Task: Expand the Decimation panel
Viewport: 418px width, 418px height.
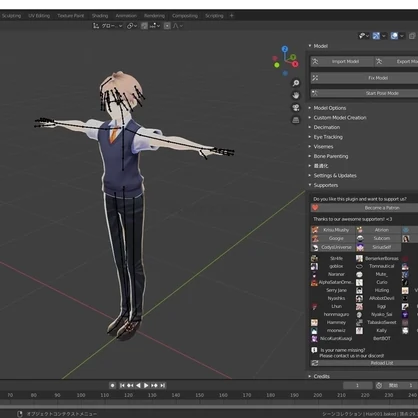Action: [x=324, y=127]
